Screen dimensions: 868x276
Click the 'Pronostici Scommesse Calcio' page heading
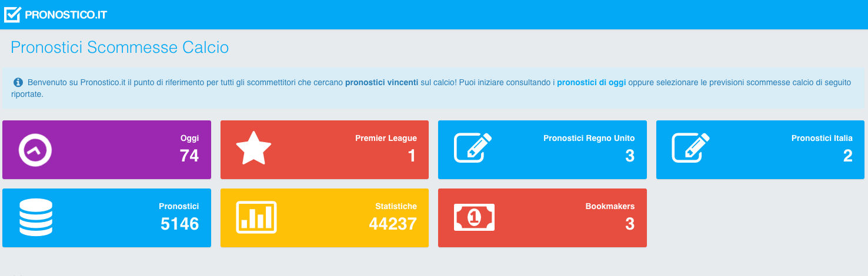(120, 48)
